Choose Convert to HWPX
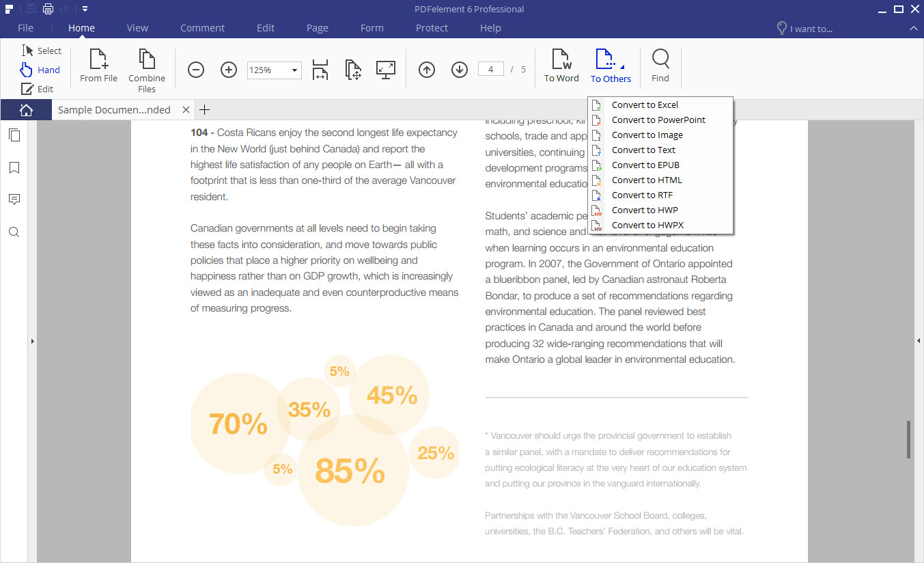Screen dimensions: 924x563 [660, 225]
